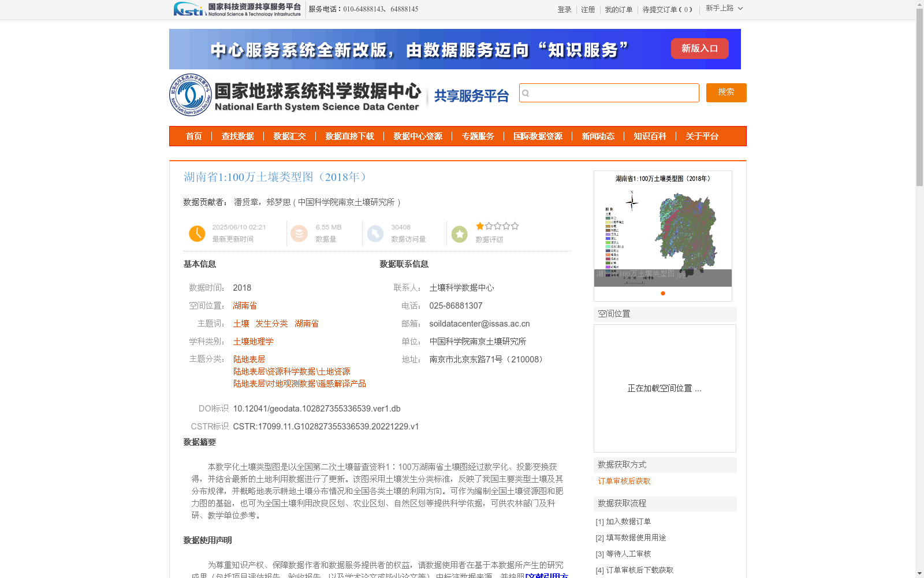Click the National Earth System Science Data Center logo

coord(295,95)
